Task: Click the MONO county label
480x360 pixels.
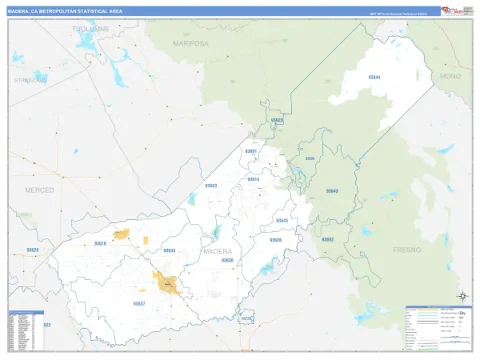Action: (450, 76)
